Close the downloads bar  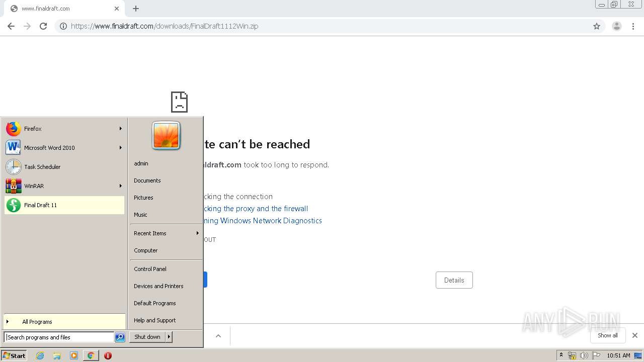[x=635, y=335]
